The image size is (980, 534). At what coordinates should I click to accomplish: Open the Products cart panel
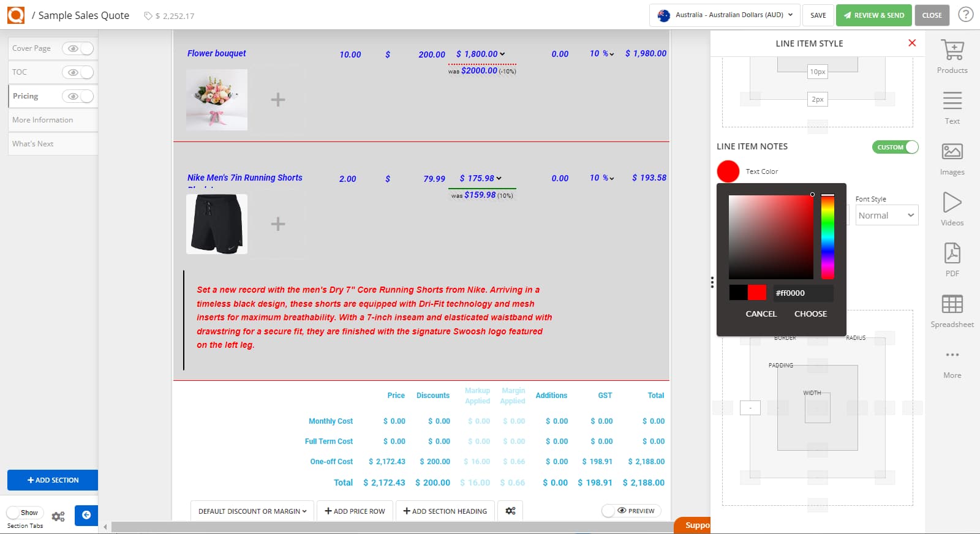[952, 56]
